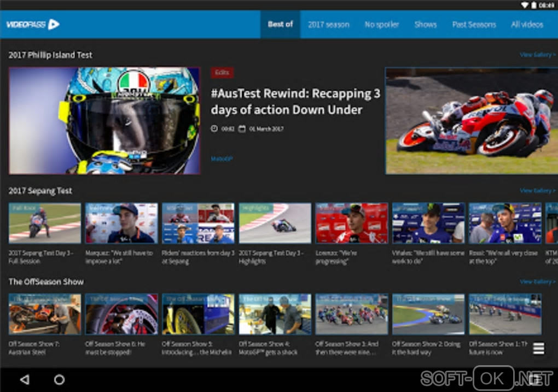The width and height of the screenshot is (558, 392).
Task: Go to the Shows tab
Action: click(x=426, y=25)
